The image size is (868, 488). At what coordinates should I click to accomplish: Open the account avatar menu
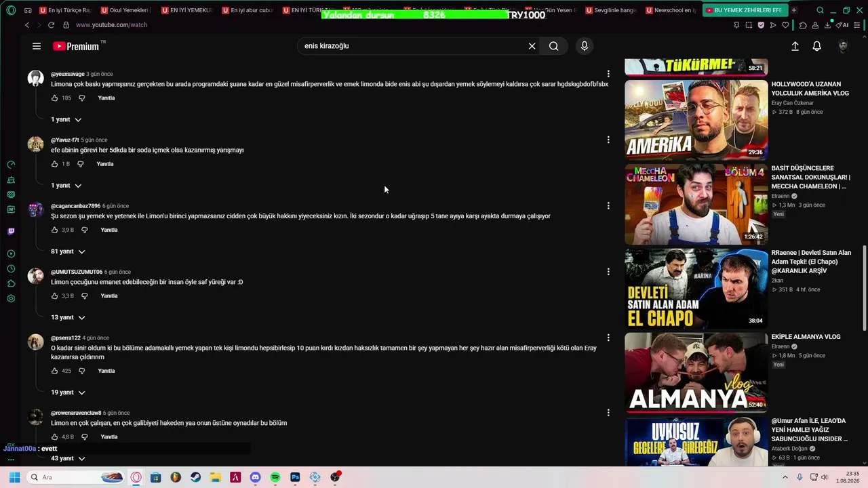(843, 46)
